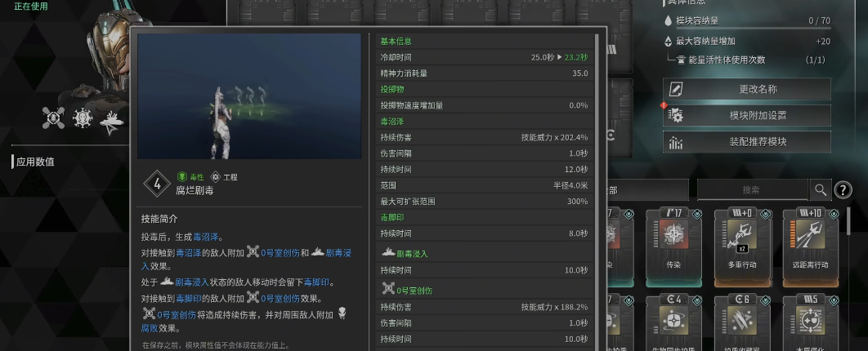Click the 投掷物速度增加量 value 0.0%
The width and height of the screenshot is (868, 351).
coord(579,105)
